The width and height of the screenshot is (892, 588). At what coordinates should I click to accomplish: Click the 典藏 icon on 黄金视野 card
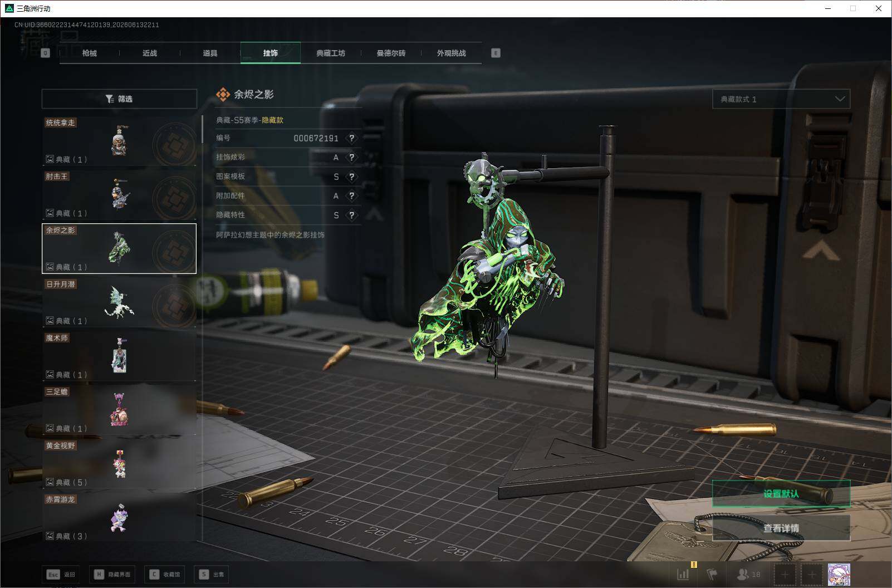[x=50, y=482]
